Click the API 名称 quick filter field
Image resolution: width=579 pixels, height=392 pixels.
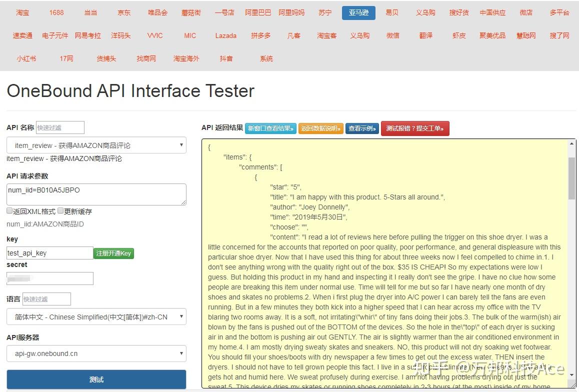click(60, 127)
